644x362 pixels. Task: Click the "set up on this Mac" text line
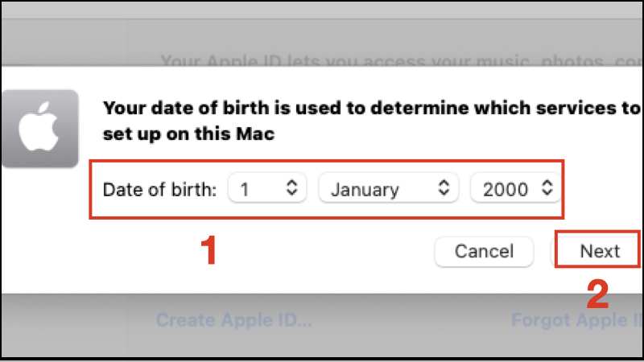(189, 134)
